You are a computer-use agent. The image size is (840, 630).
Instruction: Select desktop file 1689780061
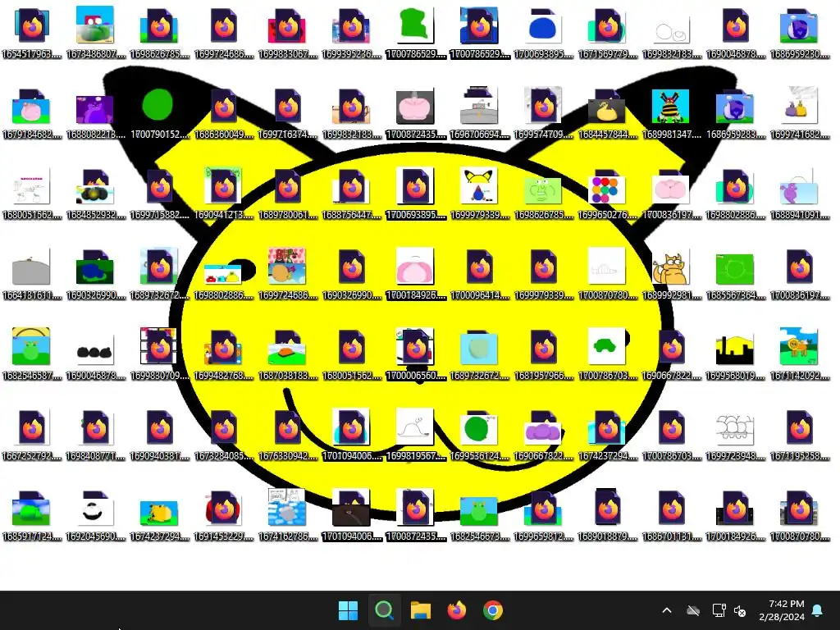[288, 193]
